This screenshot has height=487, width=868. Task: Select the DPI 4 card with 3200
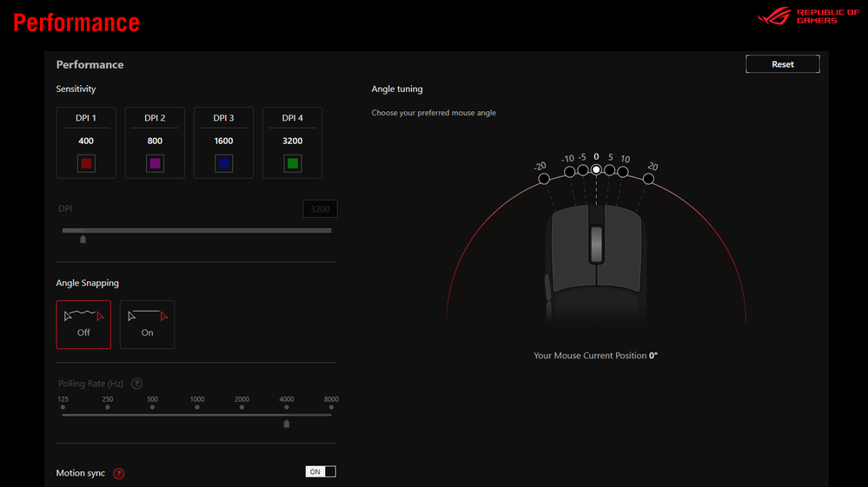292,142
